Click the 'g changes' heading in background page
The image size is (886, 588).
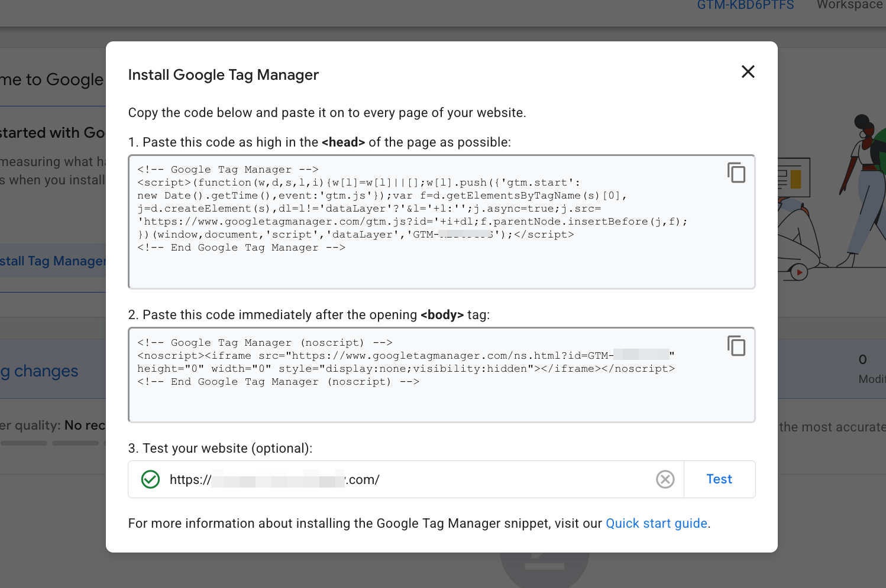point(39,371)
